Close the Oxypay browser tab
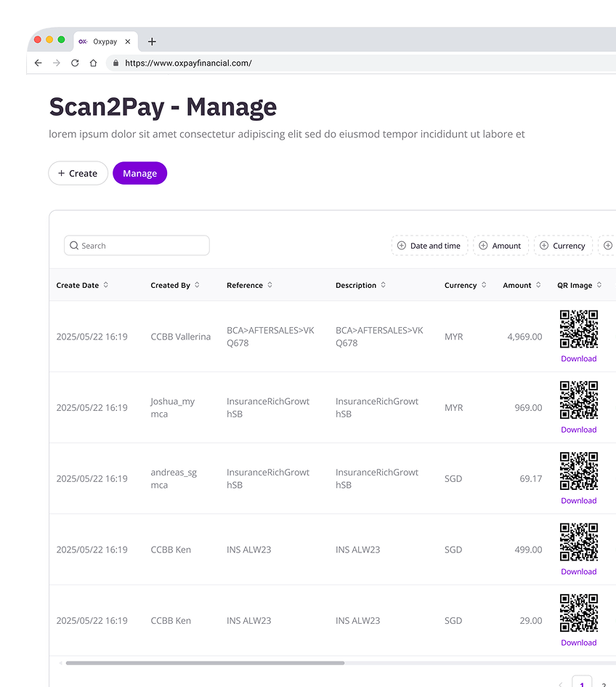Viewport: 616px width, 687px height. [128, 41]
